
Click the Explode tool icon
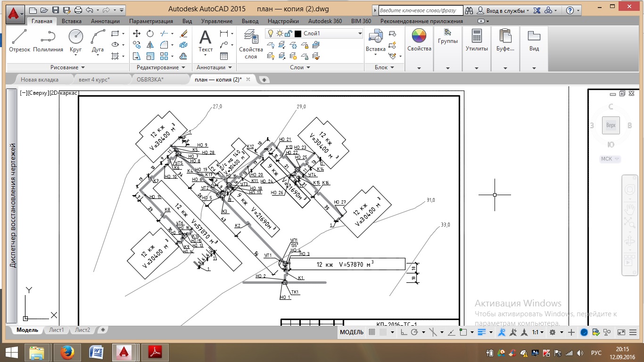point(184,45)
